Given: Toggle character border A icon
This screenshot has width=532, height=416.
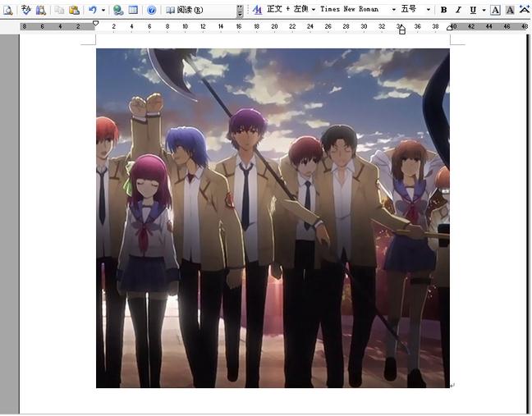Looking at the screenshot, I should (495, 10).
